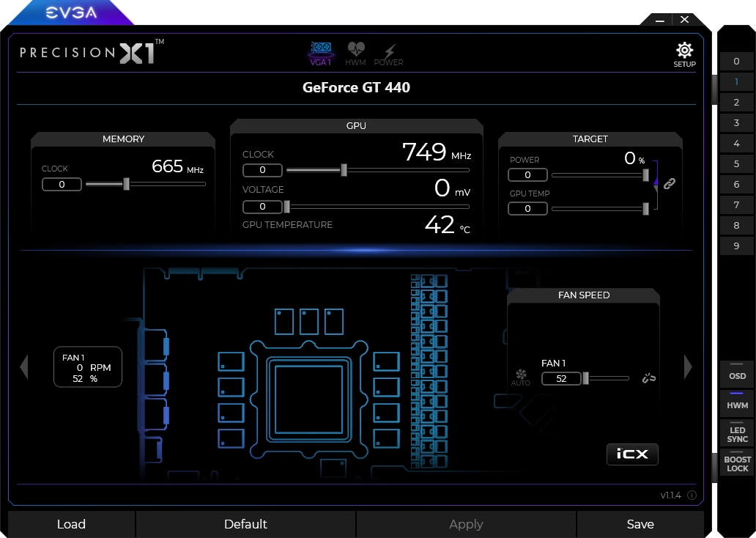
Task: Click the Load button
Action: click(x=71, y=524)
